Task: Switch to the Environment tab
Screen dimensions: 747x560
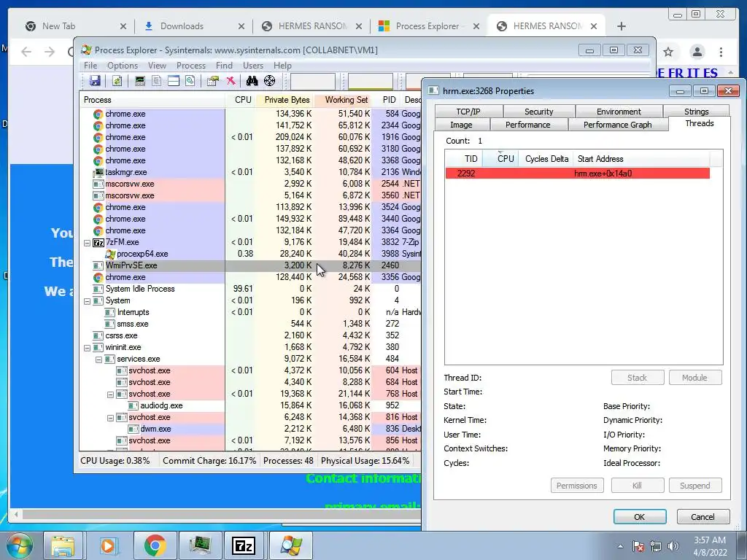Action: point(619,112)
